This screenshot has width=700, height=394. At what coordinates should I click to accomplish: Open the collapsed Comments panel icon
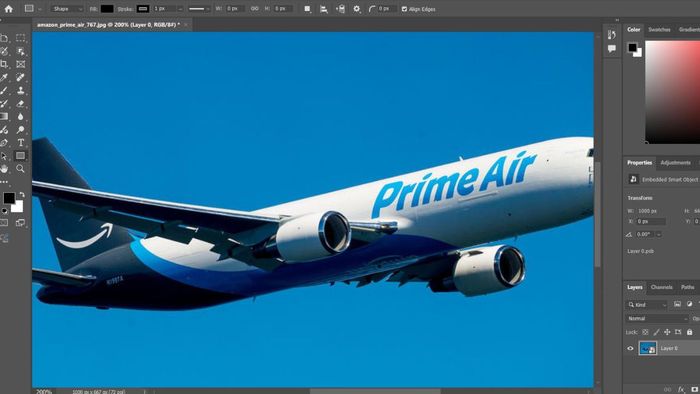coord(612,48)
